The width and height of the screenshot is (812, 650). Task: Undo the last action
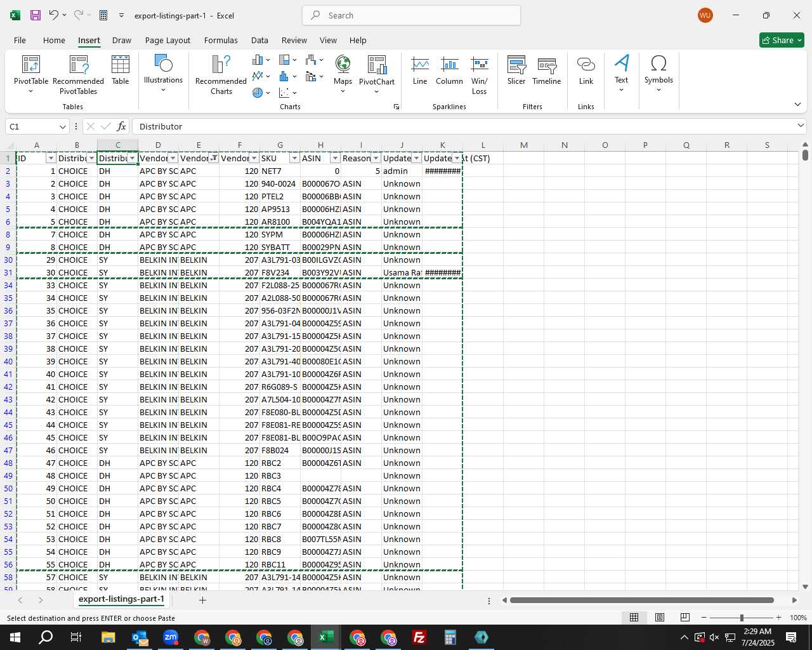tap(54, 15)
